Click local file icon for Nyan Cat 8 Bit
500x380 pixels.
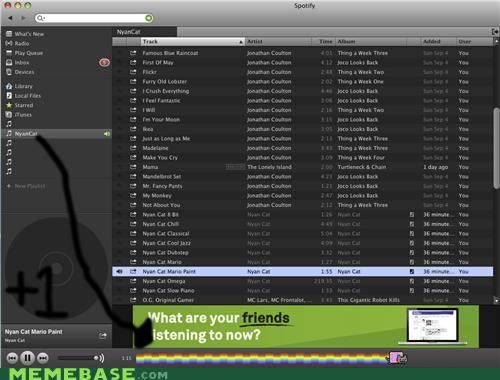(x=412, y=215)
